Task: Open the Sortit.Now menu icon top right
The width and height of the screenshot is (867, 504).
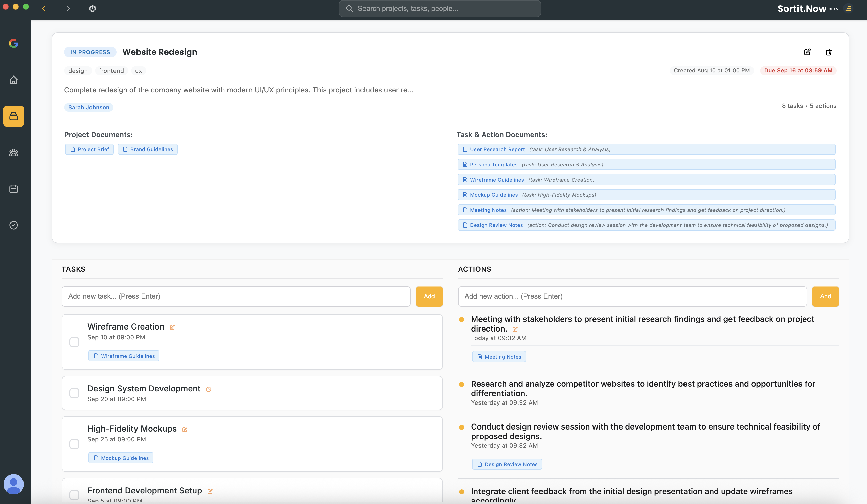Action: point(848,9)
